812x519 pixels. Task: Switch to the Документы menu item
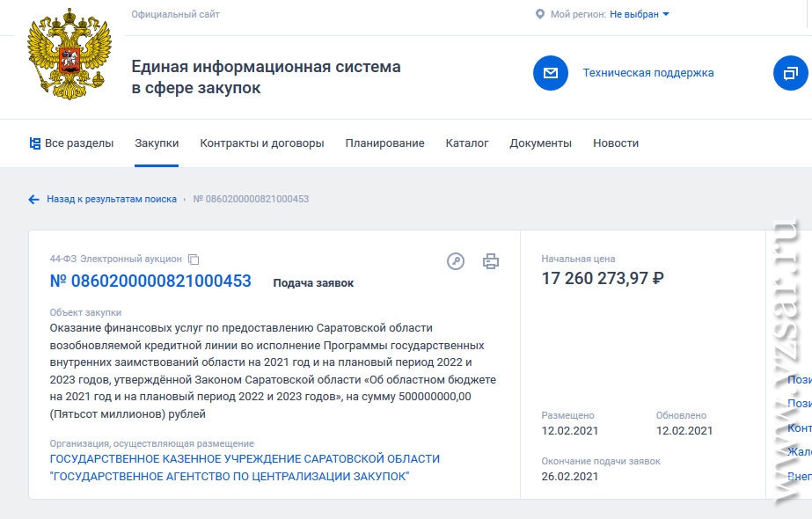(540, 143)
